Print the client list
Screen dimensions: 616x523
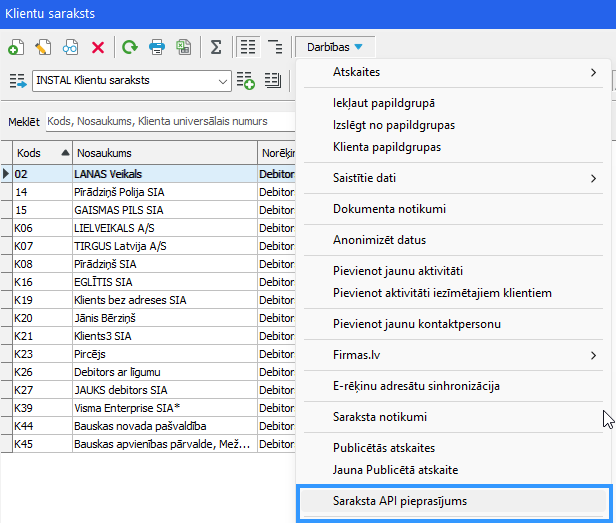[157, 47]
